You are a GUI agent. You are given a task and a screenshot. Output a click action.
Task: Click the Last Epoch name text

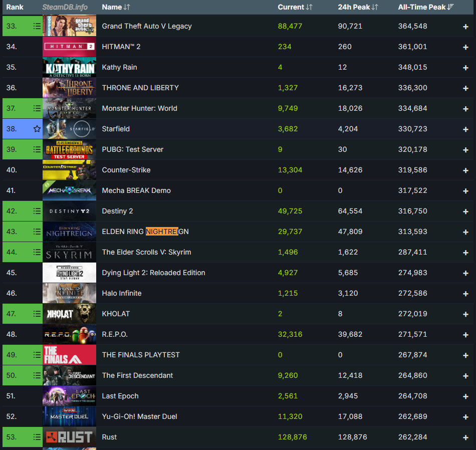coord(120,396)
